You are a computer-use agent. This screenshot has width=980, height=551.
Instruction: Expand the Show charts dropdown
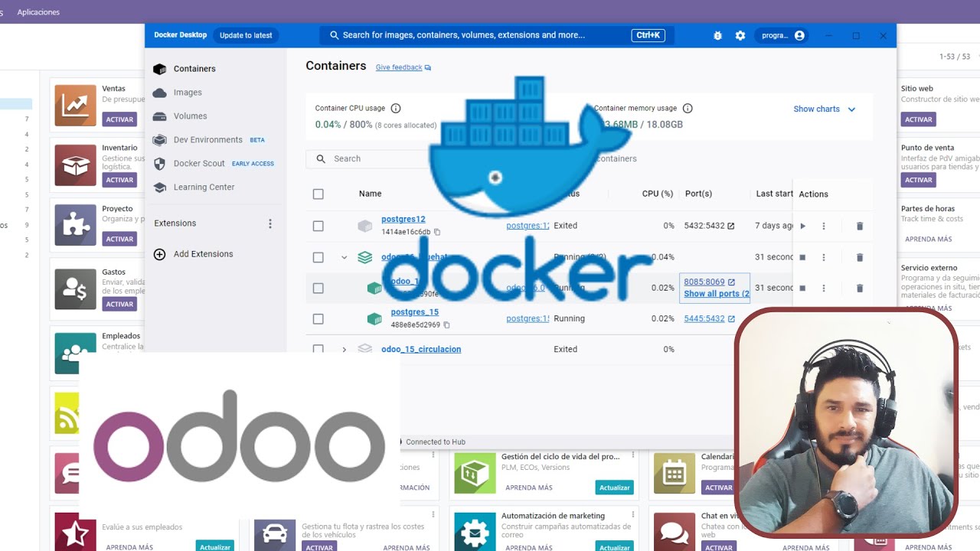825,109
